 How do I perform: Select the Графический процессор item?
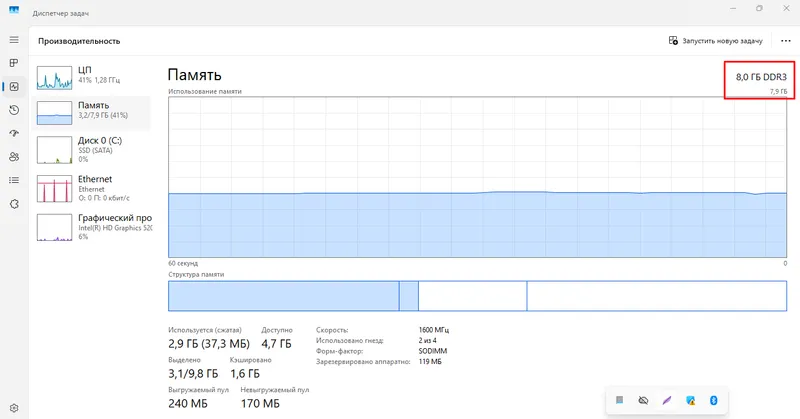coord(91,227)
